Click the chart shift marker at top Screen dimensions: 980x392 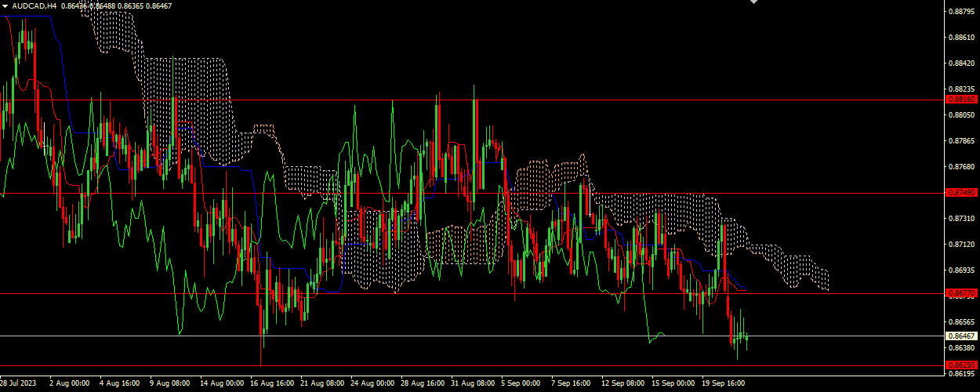click(754, 2)
